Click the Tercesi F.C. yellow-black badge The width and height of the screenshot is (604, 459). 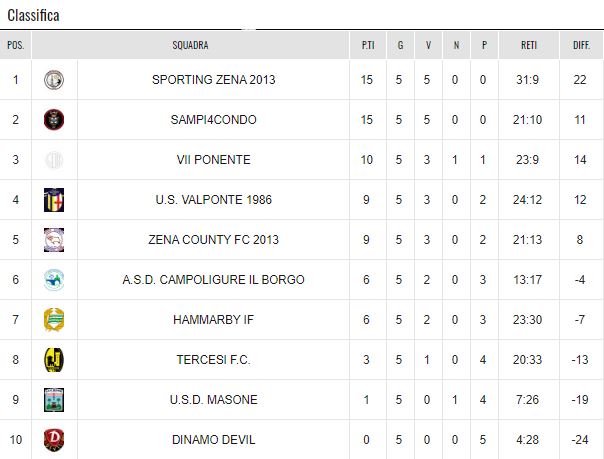pyautogui.click(x=54, y=360)
